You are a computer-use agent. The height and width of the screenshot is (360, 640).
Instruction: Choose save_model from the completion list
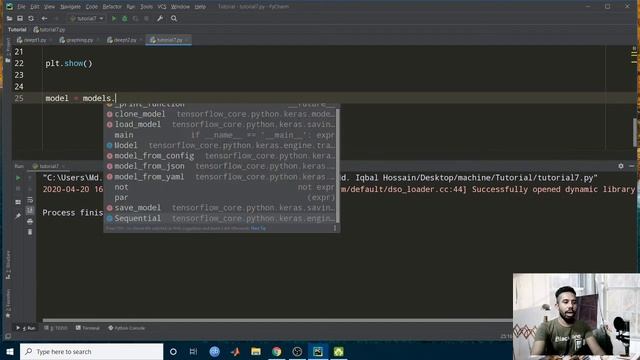[x=220, y=208]
